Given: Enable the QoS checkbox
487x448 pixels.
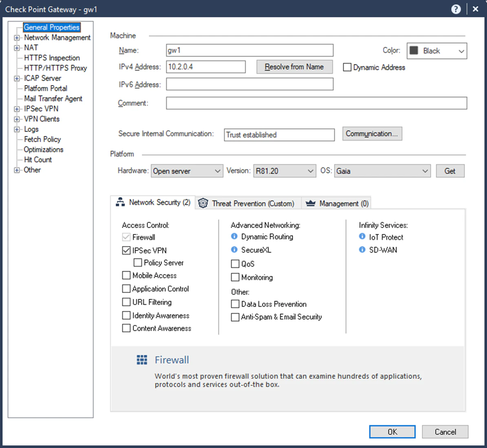Looking at the screenshot, I should coord(235,264).
